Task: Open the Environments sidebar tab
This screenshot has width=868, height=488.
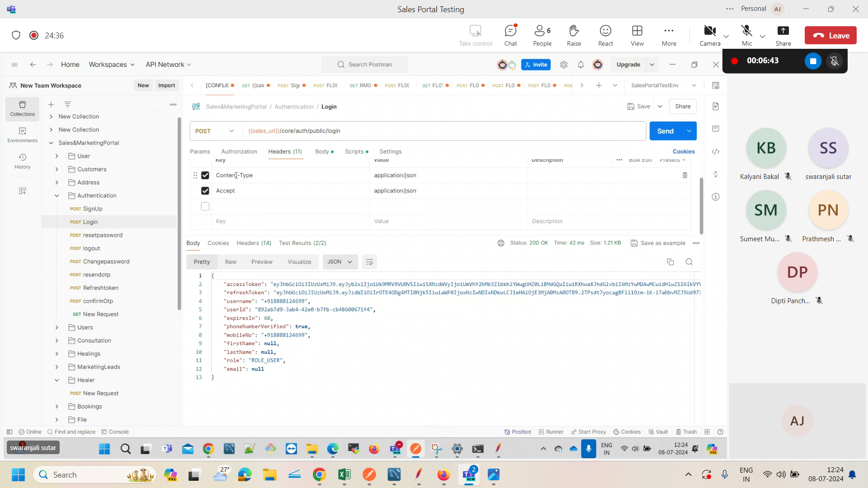Action: (x=22, y=135)
